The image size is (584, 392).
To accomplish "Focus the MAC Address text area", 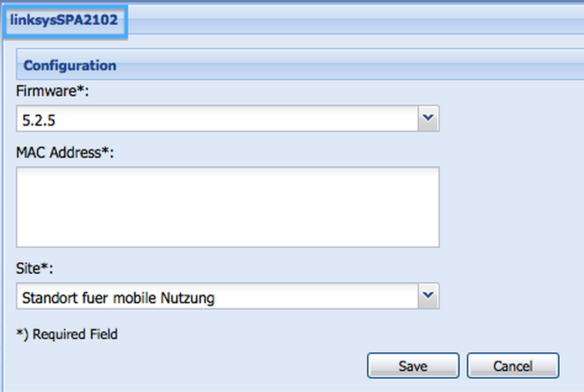I will click(227, 207).
